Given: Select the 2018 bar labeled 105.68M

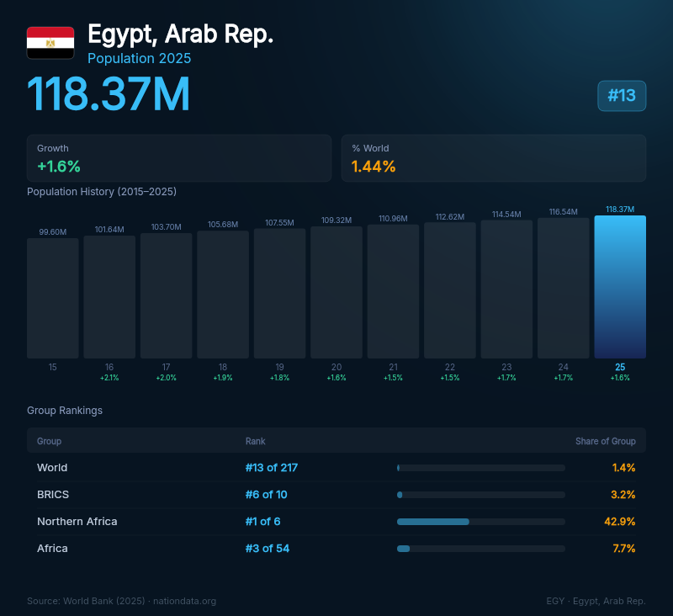Looking at the screenshot, I should click(223, 295).
